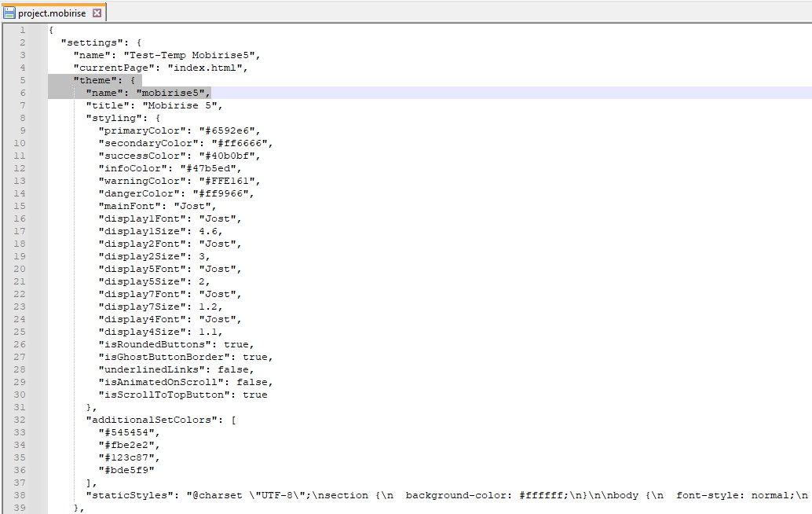Click the "index.html" currentPage value
Image resolution: width=812 pixels, height=514 pixels.
click(207, 68)
